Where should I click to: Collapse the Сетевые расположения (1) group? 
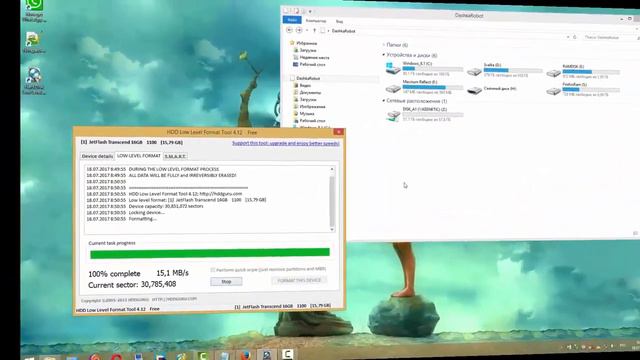point(384,100)
